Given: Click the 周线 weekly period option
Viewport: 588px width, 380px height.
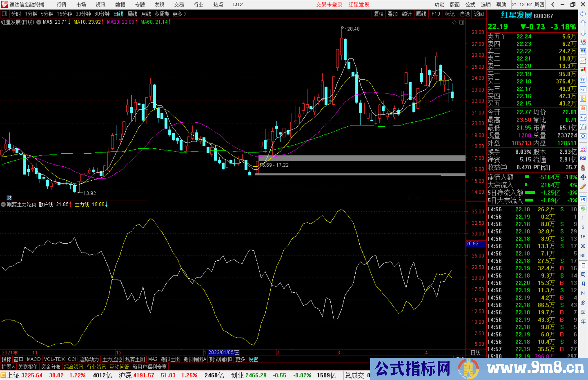Looking at the screenshot, I should (x=132, y=14).
